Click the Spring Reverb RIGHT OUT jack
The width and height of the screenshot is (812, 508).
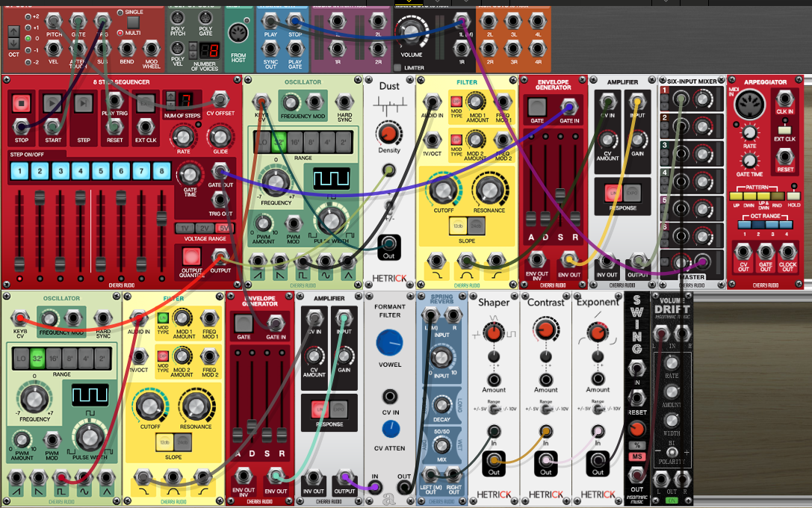(x=453, y=474)
